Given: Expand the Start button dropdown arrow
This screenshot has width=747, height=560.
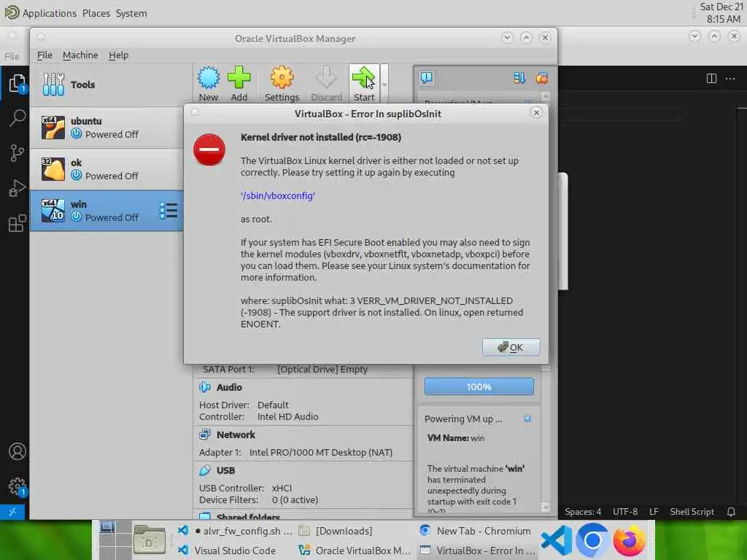Looking at the screenshot, I should click(384, 84).
